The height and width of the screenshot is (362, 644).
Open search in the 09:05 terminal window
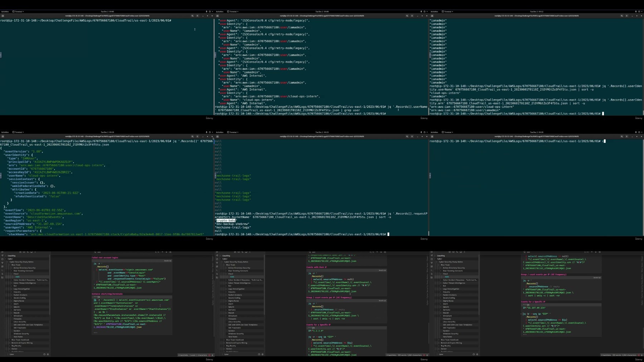click(x=192, y=16)
